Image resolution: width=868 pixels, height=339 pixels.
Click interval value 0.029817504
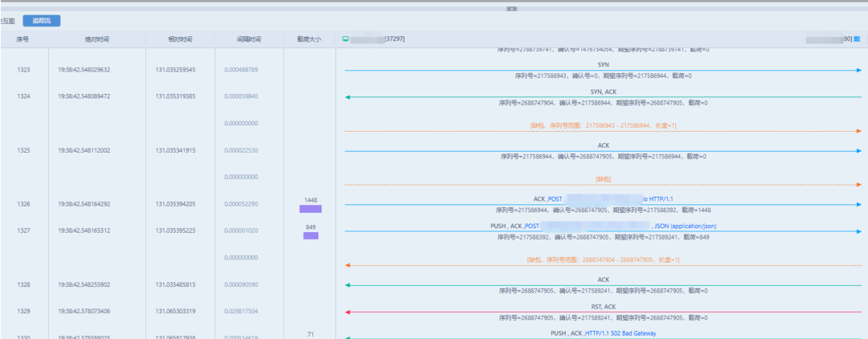pyautogui.click(x=241, y=312)
